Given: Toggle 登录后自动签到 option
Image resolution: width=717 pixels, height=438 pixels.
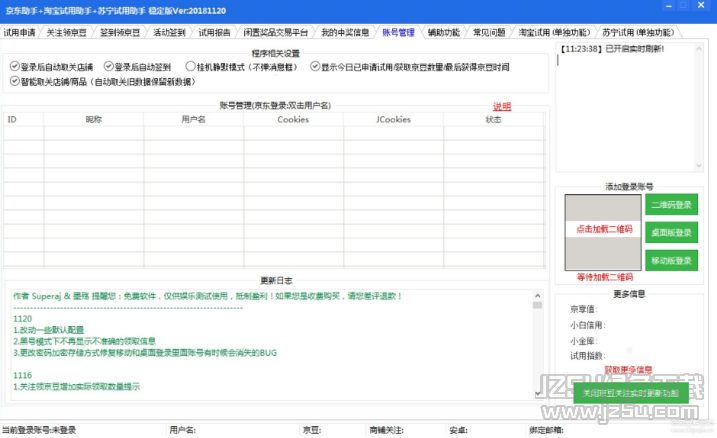Looking at the screenshot, I should click(x=137, y=67).
